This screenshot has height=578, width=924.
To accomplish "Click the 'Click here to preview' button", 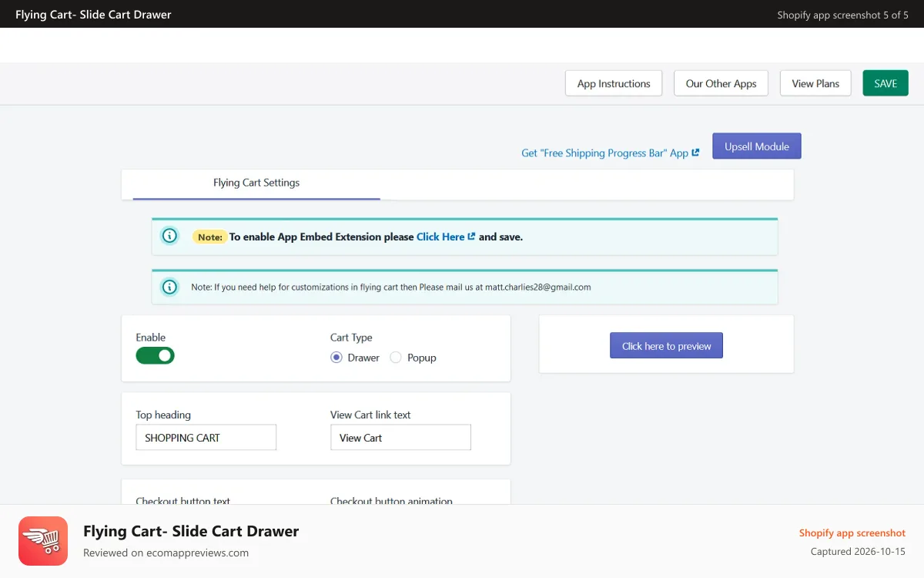I will tap(667, 346).
